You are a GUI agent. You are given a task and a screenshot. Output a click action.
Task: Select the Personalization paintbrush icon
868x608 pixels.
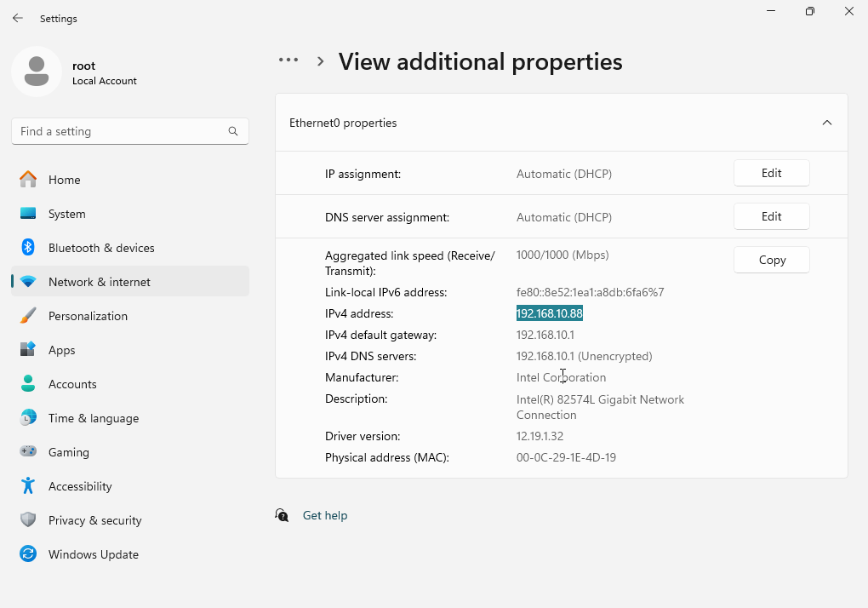28,316
